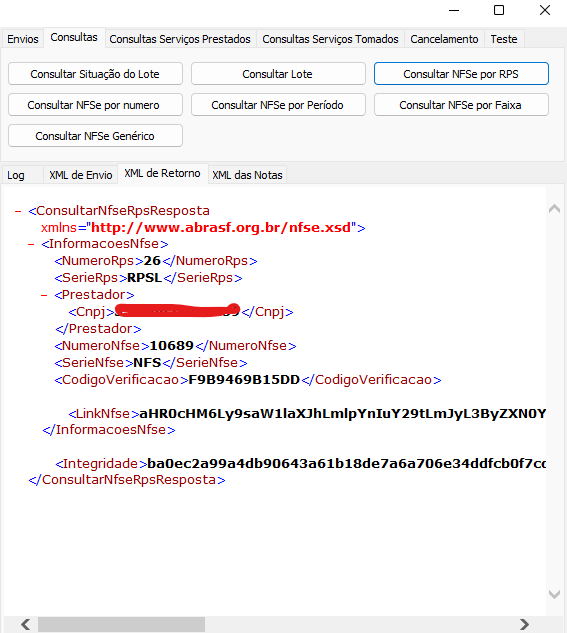Click Consultar NFSe Genérico button
Viewport: 567px width, 633px height.
pyautogui.click(x=95, y=136)
